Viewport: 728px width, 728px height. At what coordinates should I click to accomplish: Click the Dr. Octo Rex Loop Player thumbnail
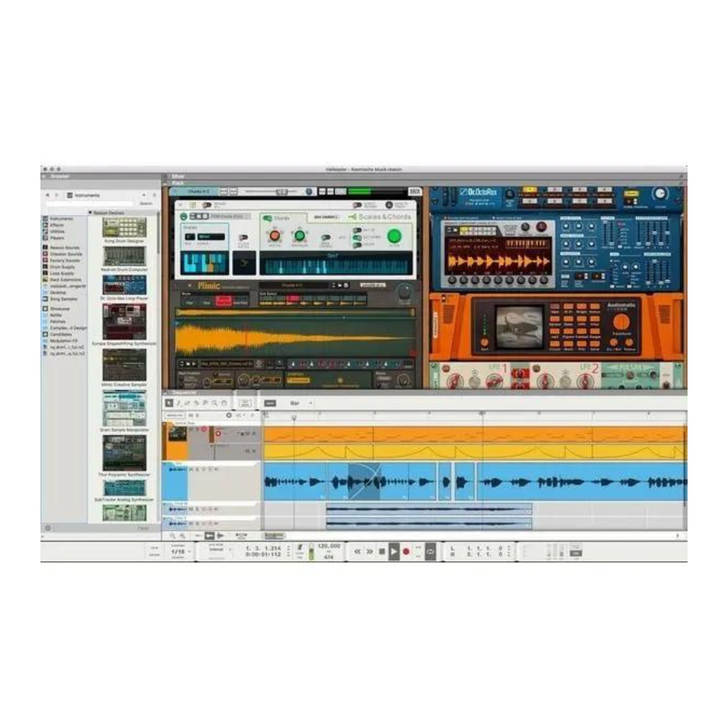pyautogui.click(x=125, y=285)
